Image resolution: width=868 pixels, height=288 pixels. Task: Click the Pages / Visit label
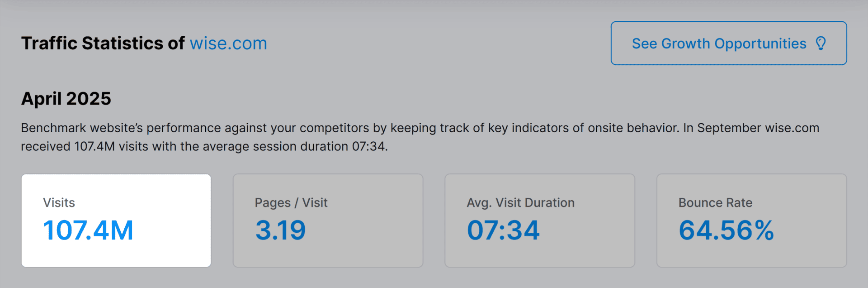click(291, 202)
